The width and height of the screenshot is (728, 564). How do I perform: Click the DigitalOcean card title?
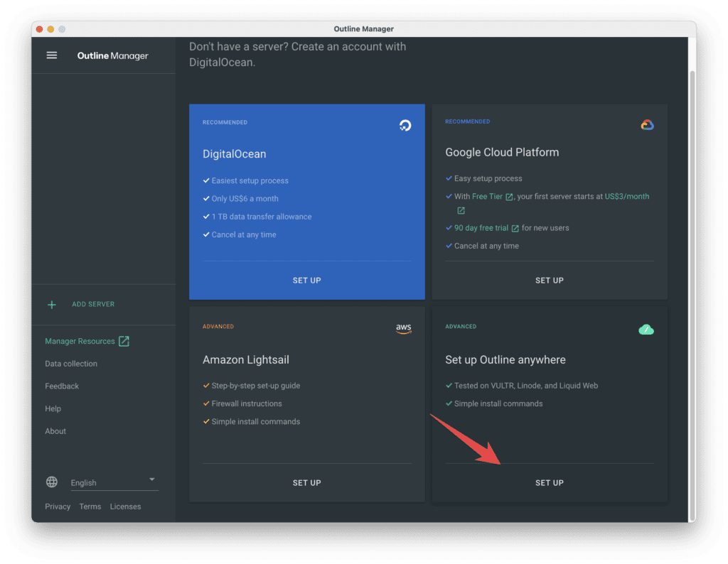point(235,154)
